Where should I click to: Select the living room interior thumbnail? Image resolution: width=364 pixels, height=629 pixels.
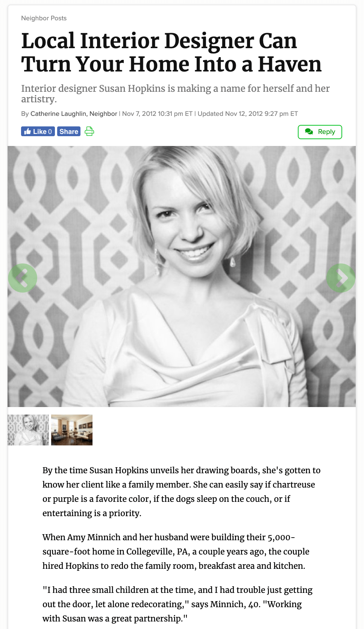(x=72, y=430)
